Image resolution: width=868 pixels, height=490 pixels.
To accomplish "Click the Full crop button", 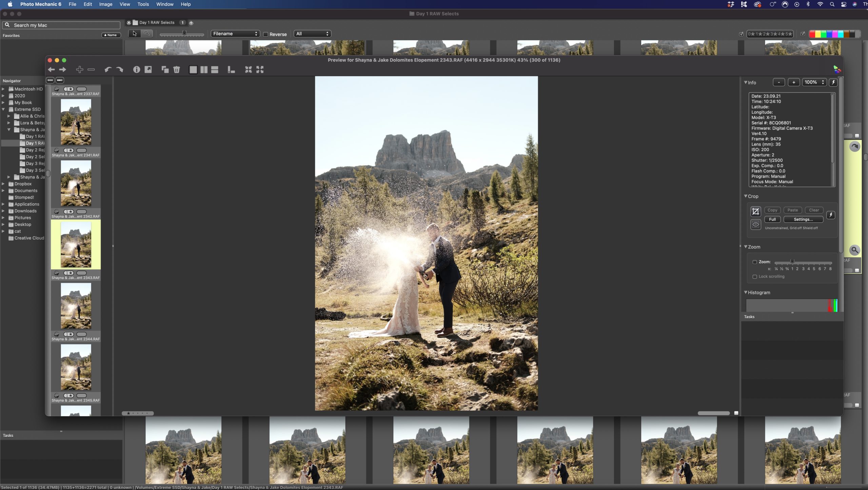I will click(772, 219).
